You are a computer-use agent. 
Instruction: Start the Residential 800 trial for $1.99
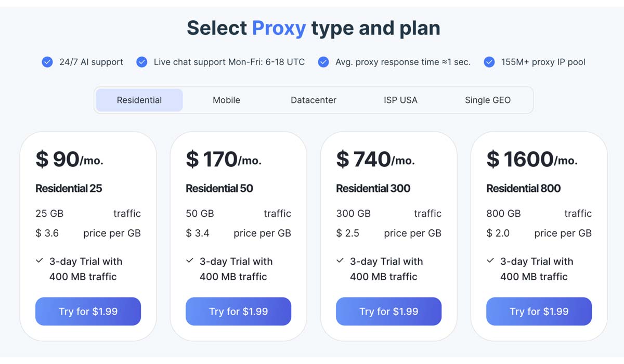[x=539, y=311]
